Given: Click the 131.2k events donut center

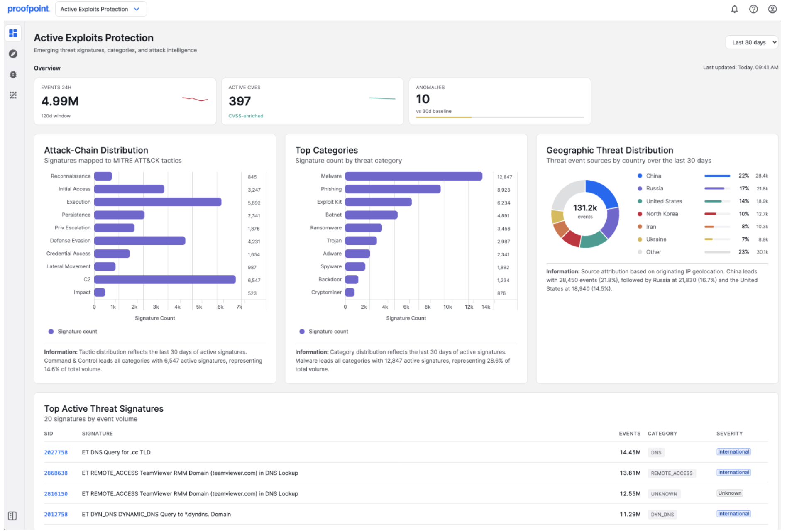Looking at the screenshot, I should point(585,211).
